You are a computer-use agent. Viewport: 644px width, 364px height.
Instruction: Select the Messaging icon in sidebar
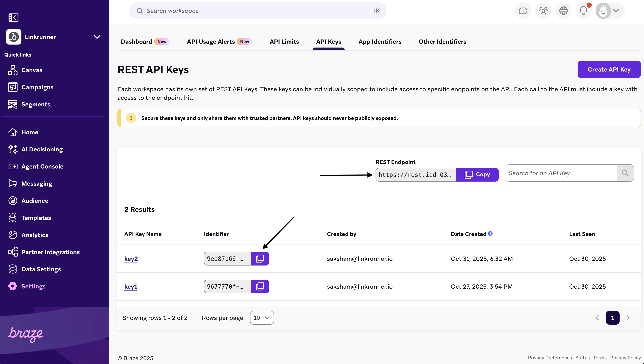pos(13,183)
